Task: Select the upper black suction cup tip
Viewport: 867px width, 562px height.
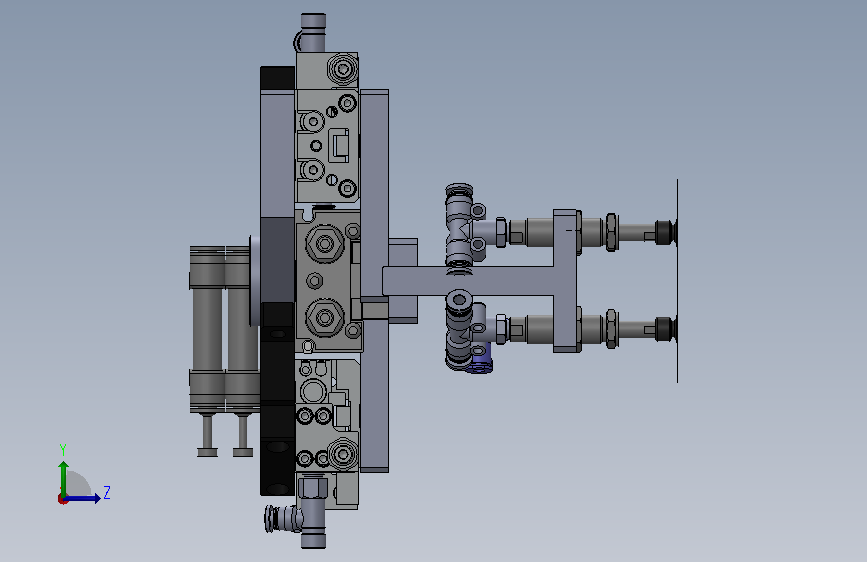Action: pyautogui.click(x=666, y=232)
